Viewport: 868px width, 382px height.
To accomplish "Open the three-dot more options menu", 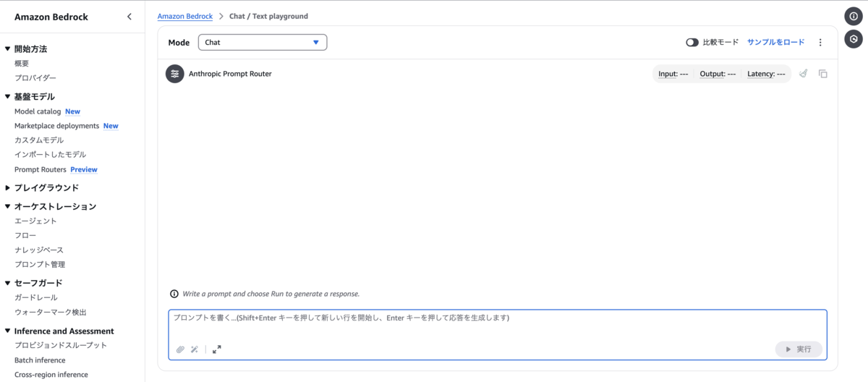I will coord(820,43).
